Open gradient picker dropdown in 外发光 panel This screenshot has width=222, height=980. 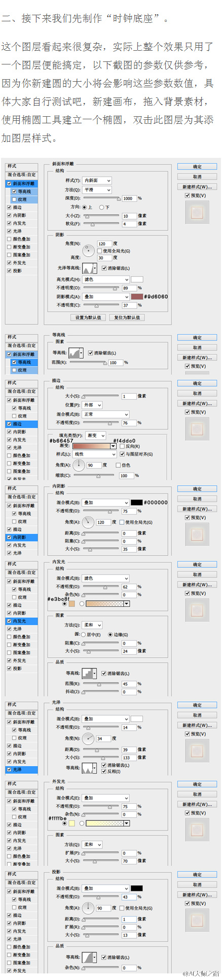click(127, 823)
